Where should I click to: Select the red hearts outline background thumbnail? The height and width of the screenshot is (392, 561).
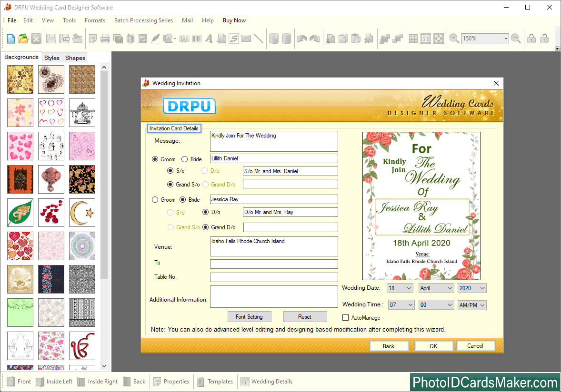[51, 113]
